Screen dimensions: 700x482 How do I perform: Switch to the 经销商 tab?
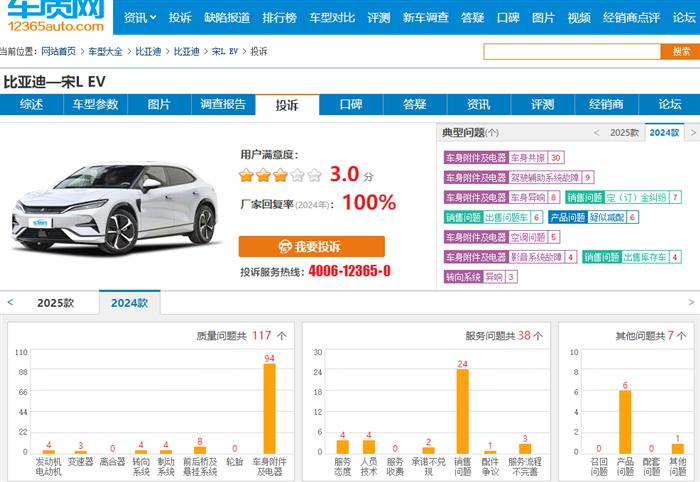(x=606, y=104)
